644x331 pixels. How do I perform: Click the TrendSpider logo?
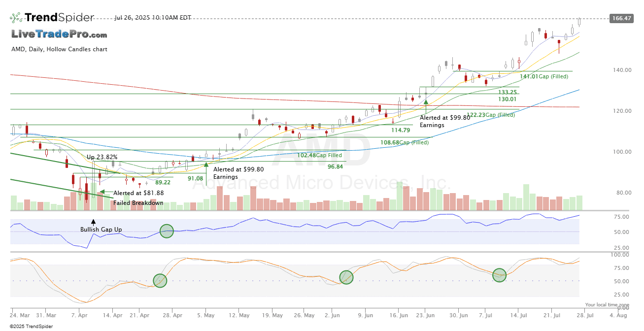52,18
